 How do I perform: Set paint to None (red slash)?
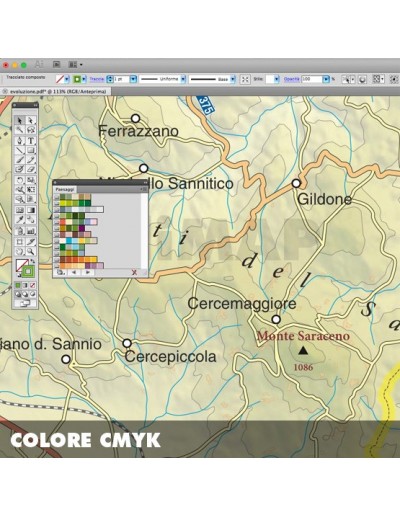(x=33, y=286)
